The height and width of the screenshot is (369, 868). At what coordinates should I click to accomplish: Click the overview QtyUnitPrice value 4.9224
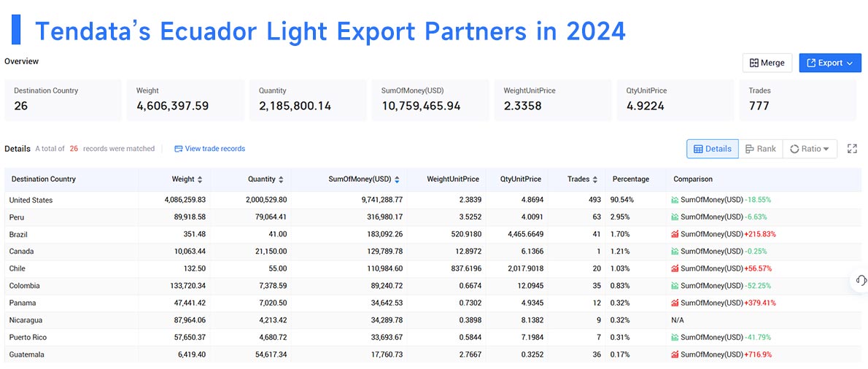[645, 106]
